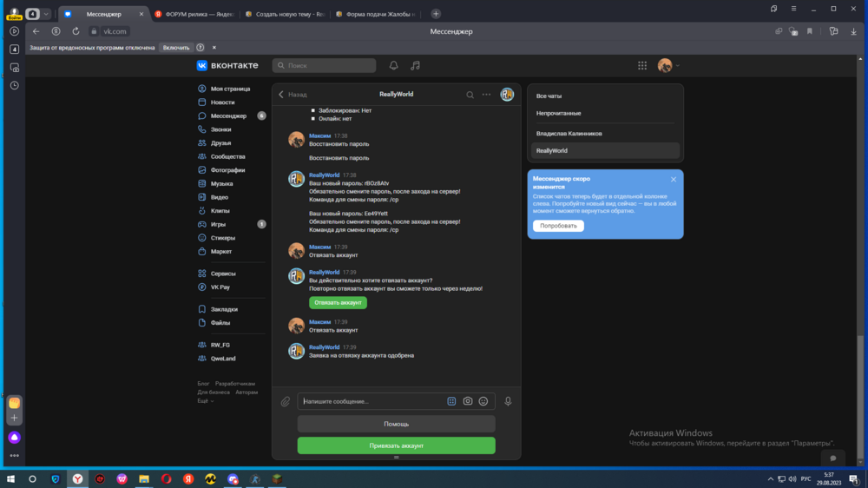The image size is (868, 488).
Task: Close the Мессенджер скоро изменится notice
Action: coord(674,180)
